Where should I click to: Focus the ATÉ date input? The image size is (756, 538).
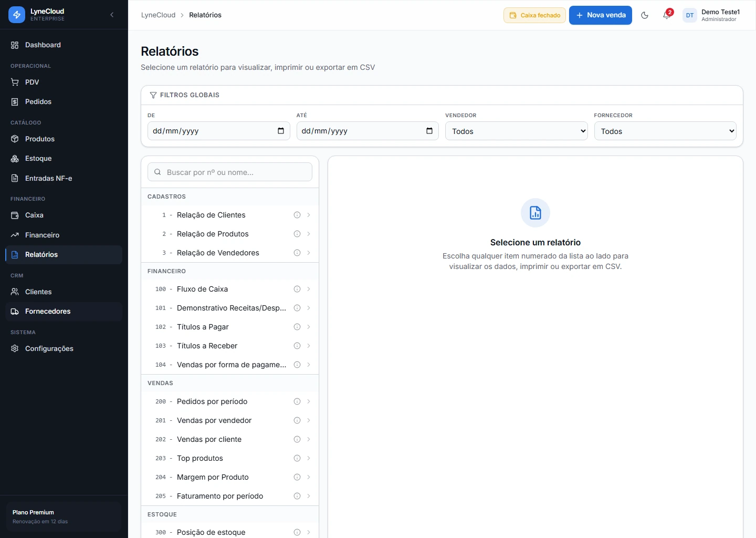367,131
